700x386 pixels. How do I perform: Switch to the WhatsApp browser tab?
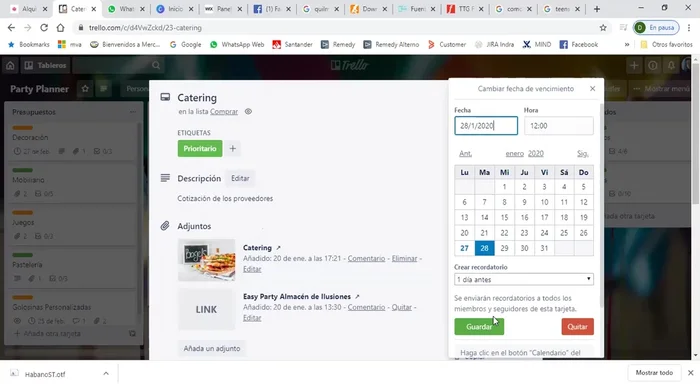(126, 9)
